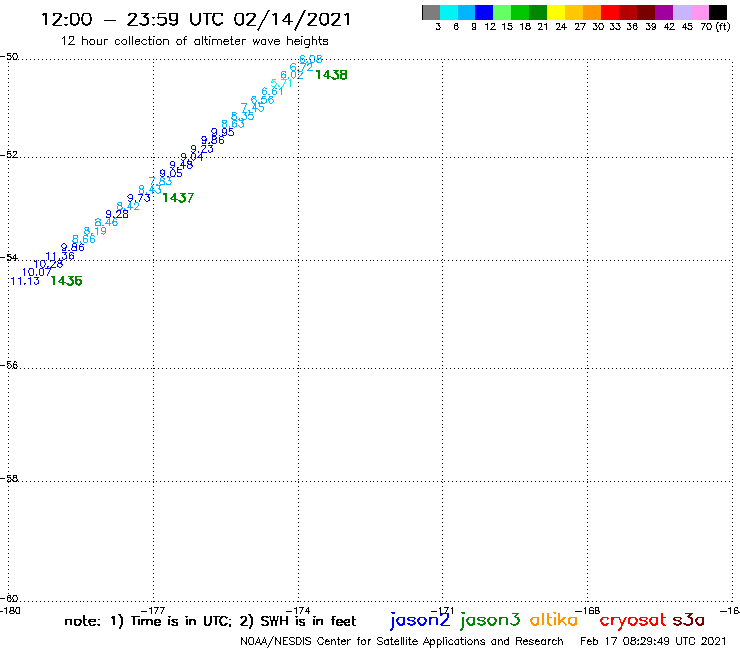Click the 6.02 wave height value

click(292, 75)
